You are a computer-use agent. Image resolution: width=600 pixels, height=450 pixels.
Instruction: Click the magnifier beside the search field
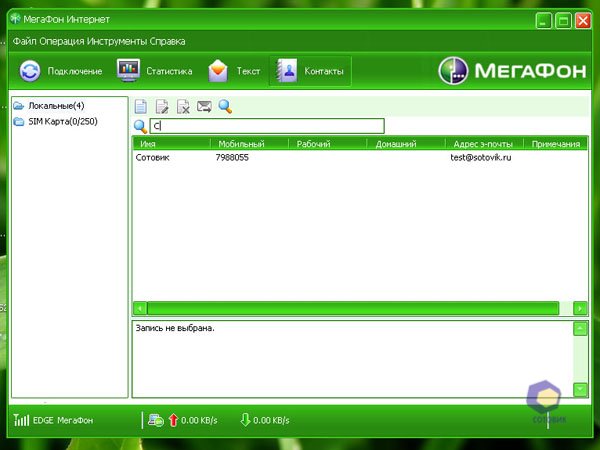(140, 126)
